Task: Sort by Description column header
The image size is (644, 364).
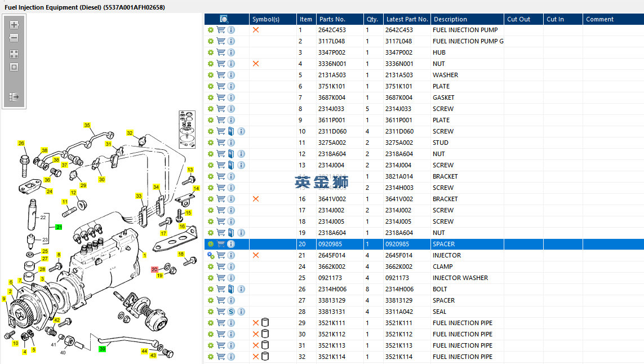Action: [468, 19]
